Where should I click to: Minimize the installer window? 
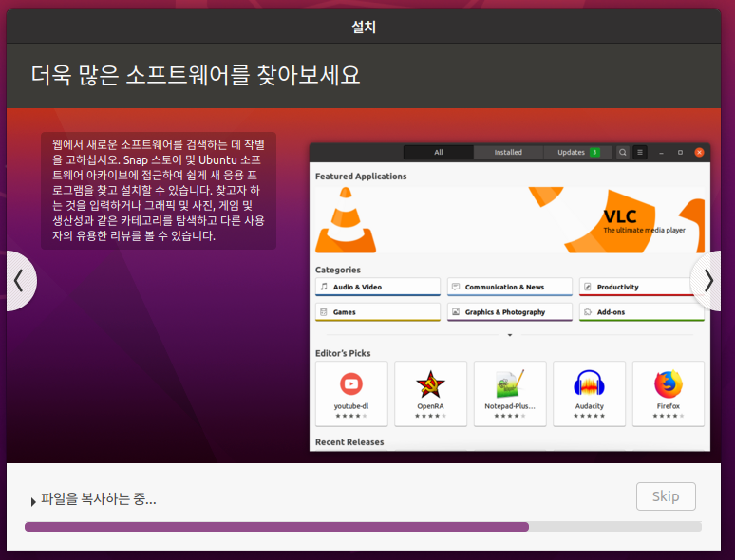point(703,28)
